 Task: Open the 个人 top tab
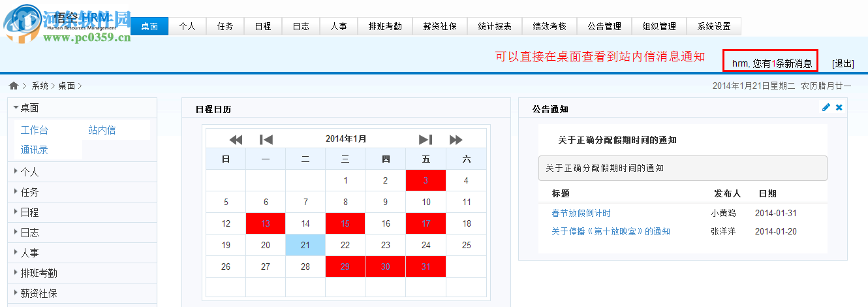pyautogui.click(x=187, y=26)
